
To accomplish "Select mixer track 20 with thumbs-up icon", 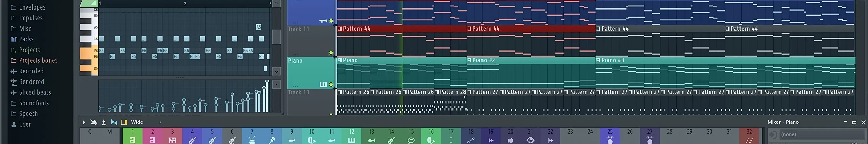I will (510, 136).
